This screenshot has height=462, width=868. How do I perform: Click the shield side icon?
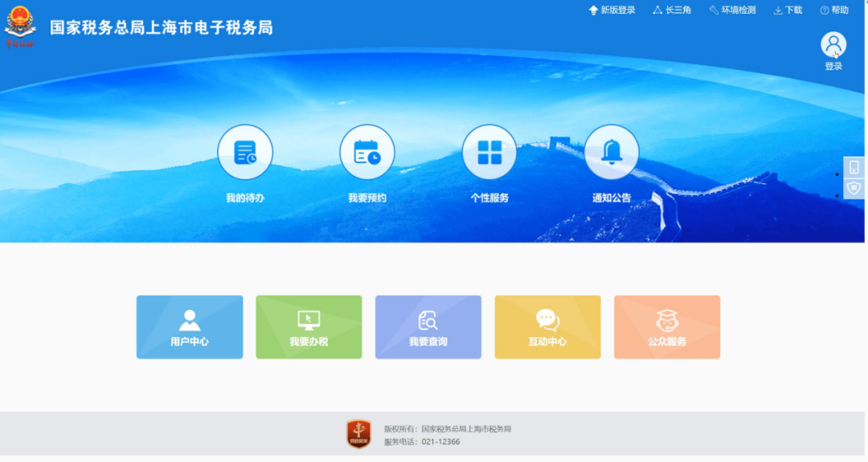click(854, 189)
